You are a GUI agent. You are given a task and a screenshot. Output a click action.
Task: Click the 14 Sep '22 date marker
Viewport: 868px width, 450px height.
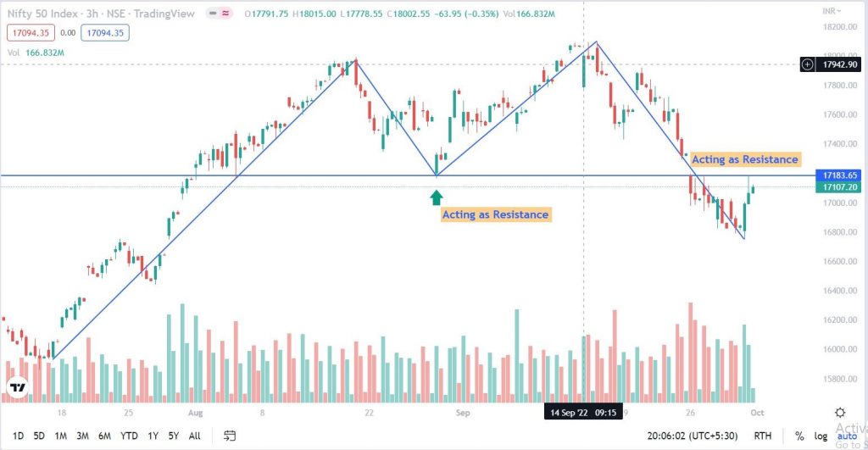pyautogui.click(x=583, y=413)
